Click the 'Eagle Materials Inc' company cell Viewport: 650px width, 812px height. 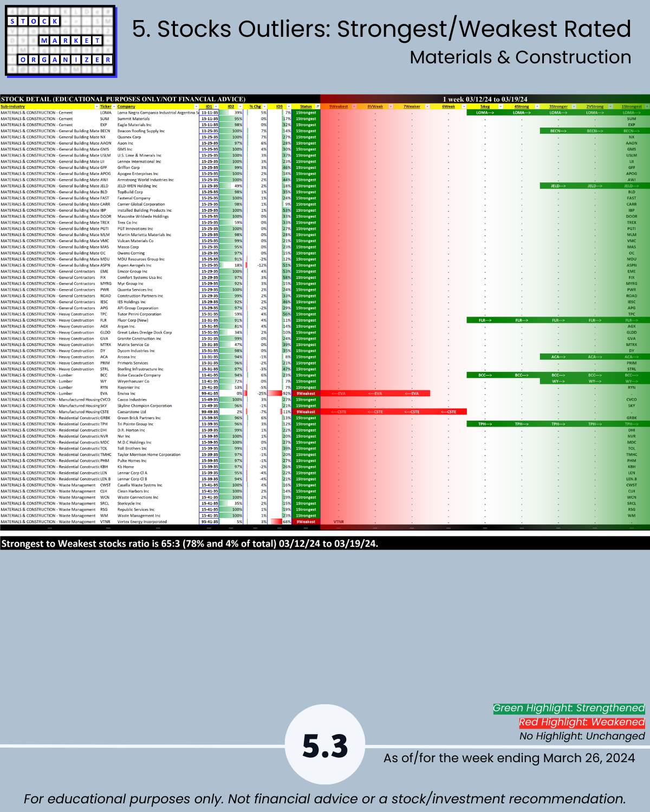(x=158, y=125)
